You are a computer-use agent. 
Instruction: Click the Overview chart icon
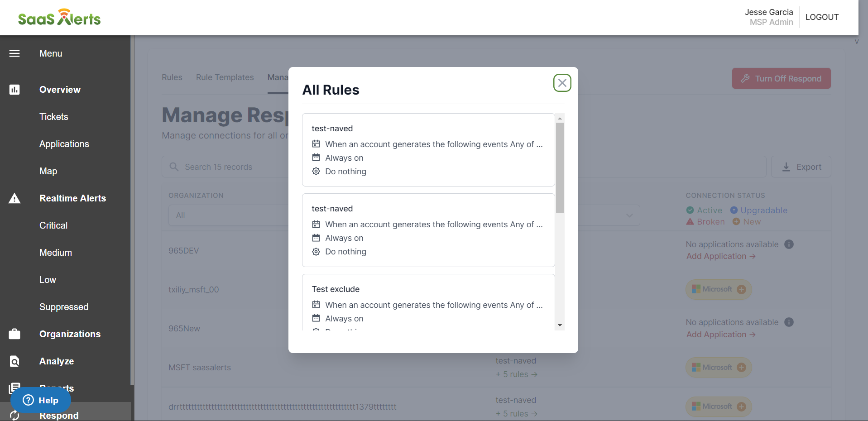[x=14, y=90]
